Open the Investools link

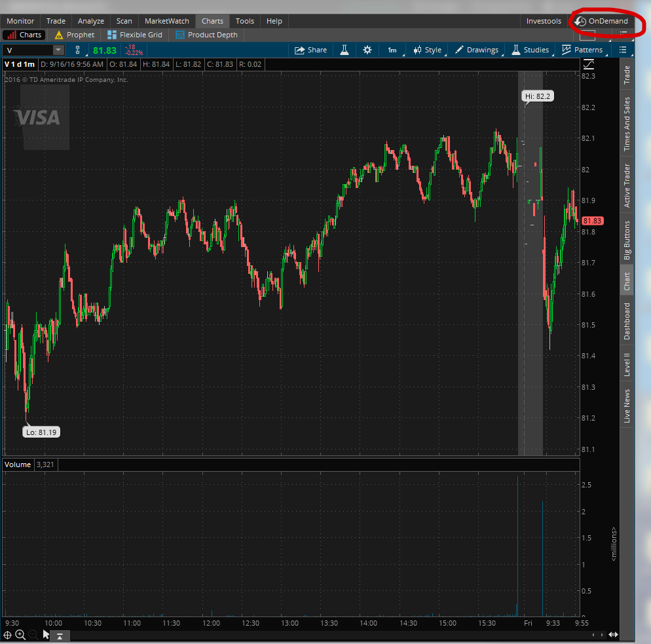point(544,21)
